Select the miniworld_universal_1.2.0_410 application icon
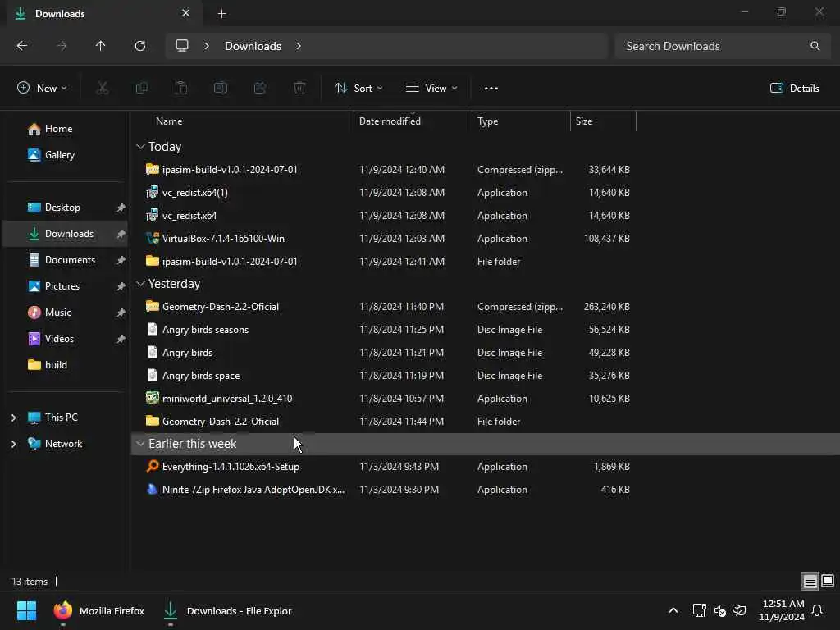840x630 pixels. [153, 398]
